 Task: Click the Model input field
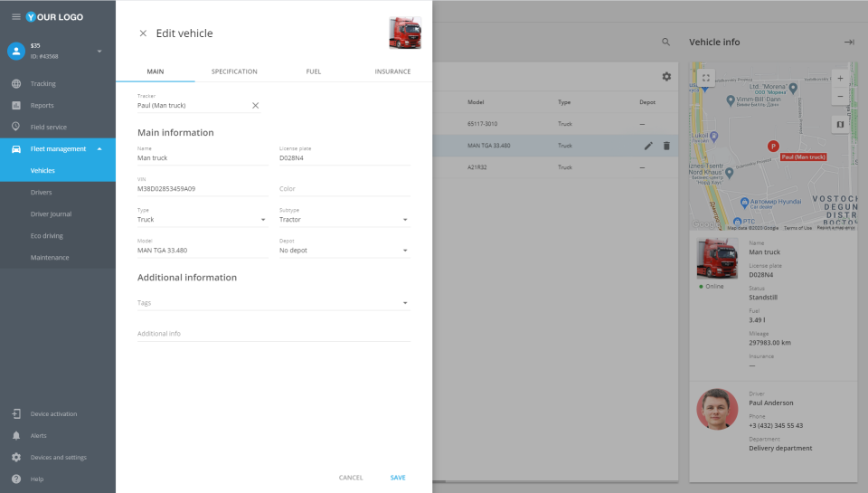203,251
